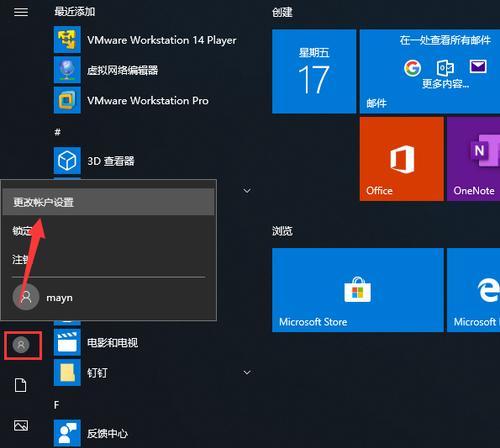The image size is (500, 448).
Task: Open the Microsoft Store tile
Action: tap(358, 290)
